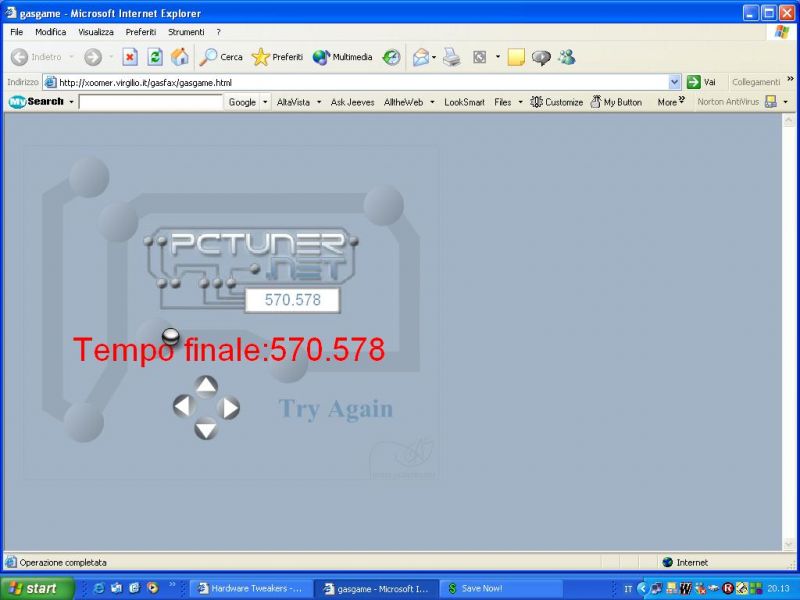
Task: Click the LookSmart toolbar button
Action: coord(464,102)
